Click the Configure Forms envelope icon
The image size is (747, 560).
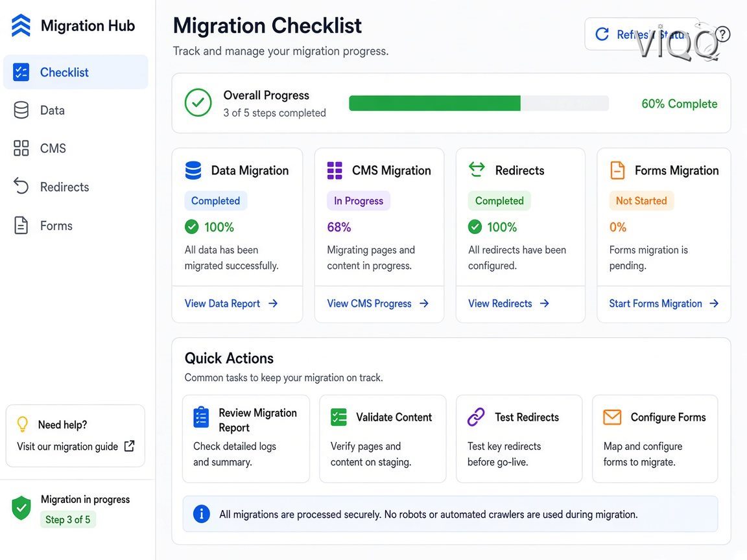coord(612,417)
